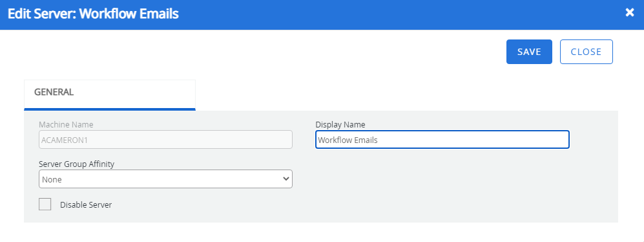Click the blue underline of GENERAL tab
The width and height of the screenshot is (644, 242).
pos(110,109)
